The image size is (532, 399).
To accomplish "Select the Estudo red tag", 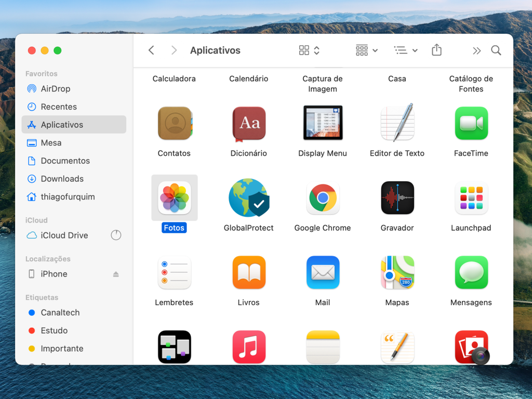I will click(x=74, y=330).
